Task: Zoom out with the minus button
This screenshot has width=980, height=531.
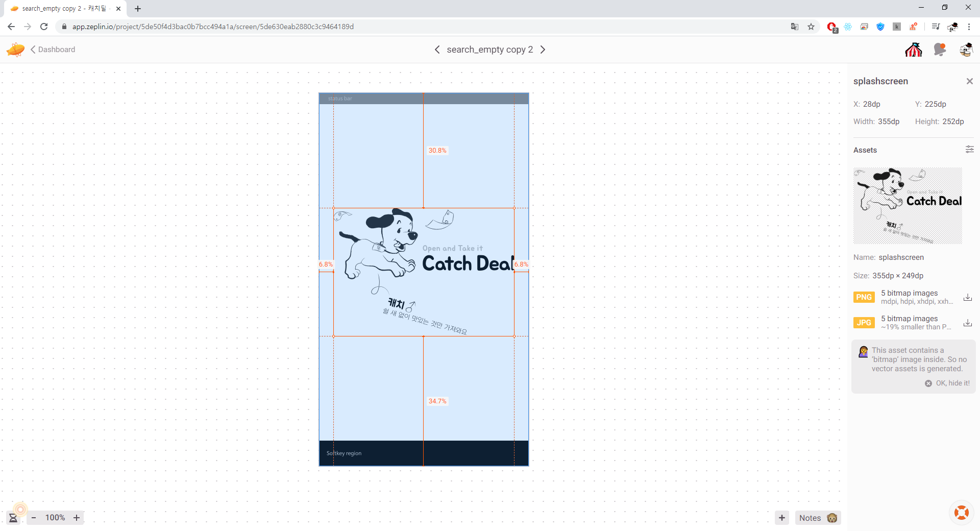Action: [34, 518]
